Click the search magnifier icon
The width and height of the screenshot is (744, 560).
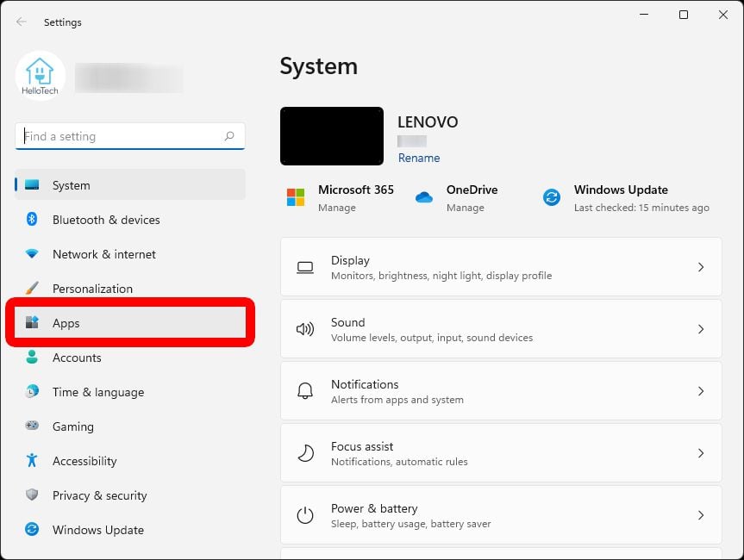click(229, 136)
